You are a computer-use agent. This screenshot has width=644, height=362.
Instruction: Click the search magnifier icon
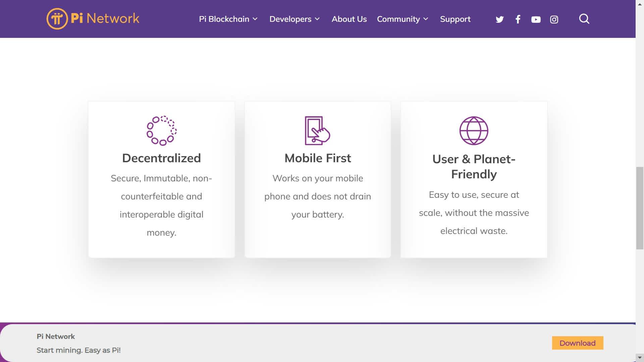[584, 19]
